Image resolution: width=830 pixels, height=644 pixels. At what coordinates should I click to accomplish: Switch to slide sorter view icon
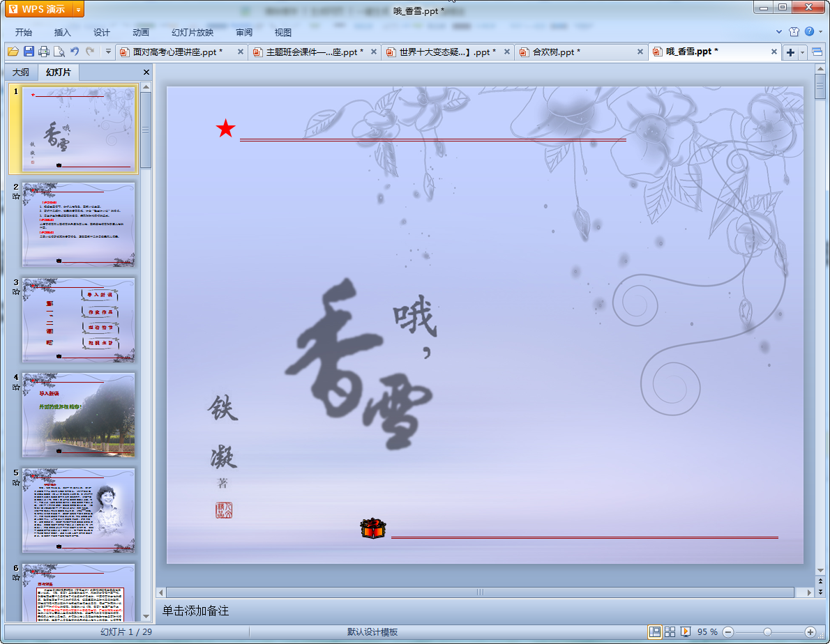(670, 632)
